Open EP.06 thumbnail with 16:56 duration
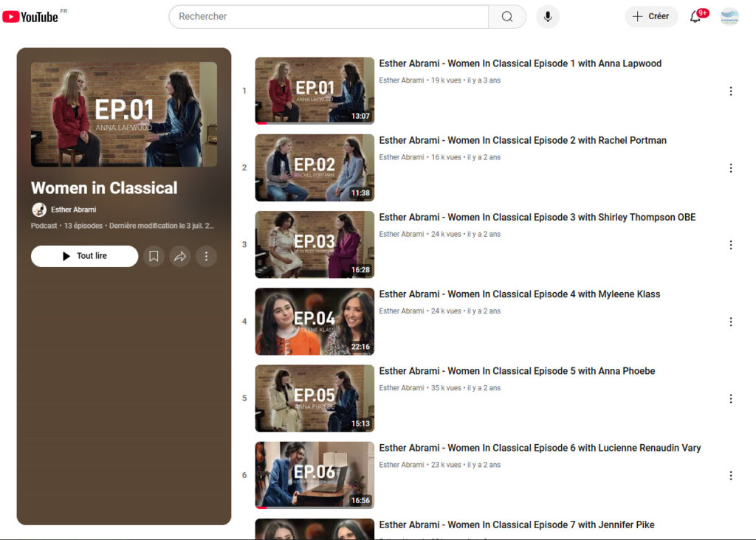Image resolution: width=756 pixels, height=540 pixels. (315, 475)
